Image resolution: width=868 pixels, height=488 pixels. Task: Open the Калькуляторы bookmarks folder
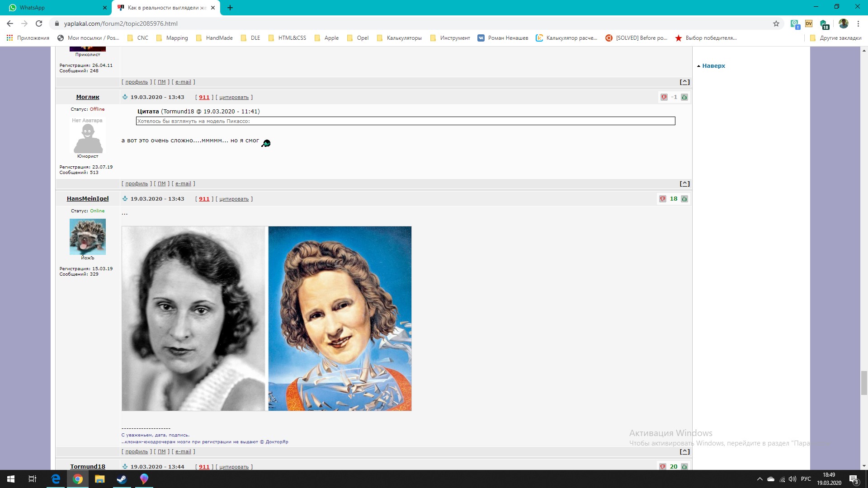[x=399, y=38]
